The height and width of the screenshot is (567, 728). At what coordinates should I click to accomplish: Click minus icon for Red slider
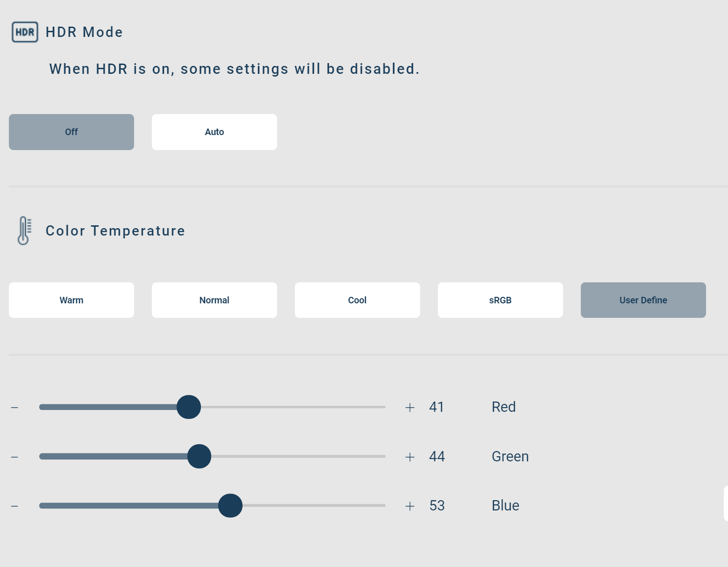[14, 407]
